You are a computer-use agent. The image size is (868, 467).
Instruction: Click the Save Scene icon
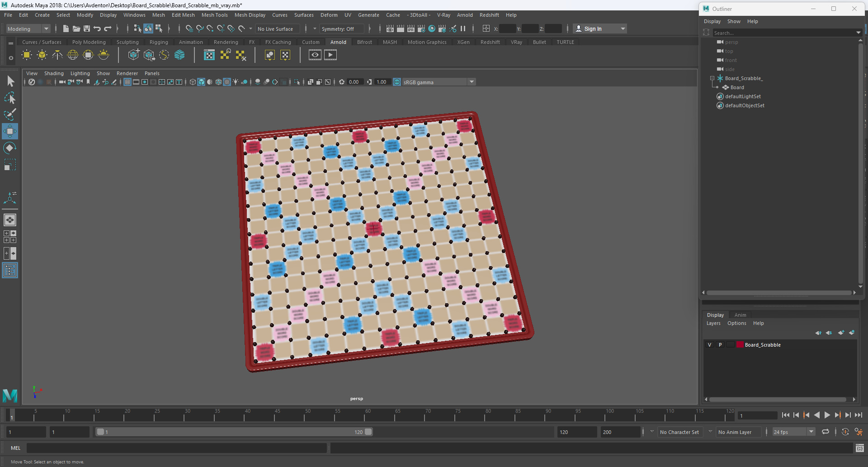click(x=87, y=29)
